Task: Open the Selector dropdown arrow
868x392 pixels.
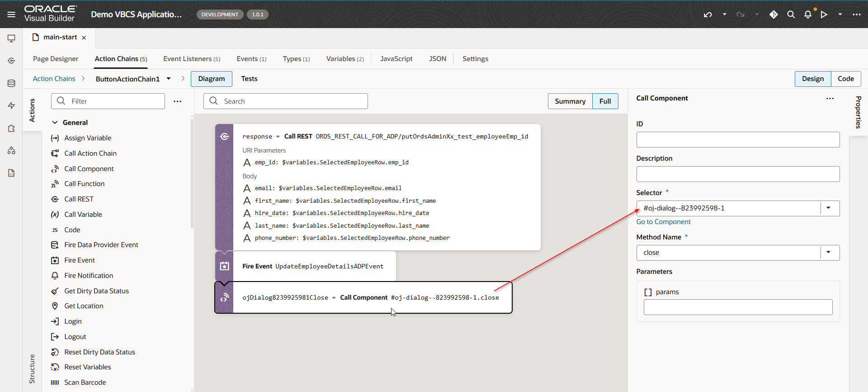Action: 829,208
